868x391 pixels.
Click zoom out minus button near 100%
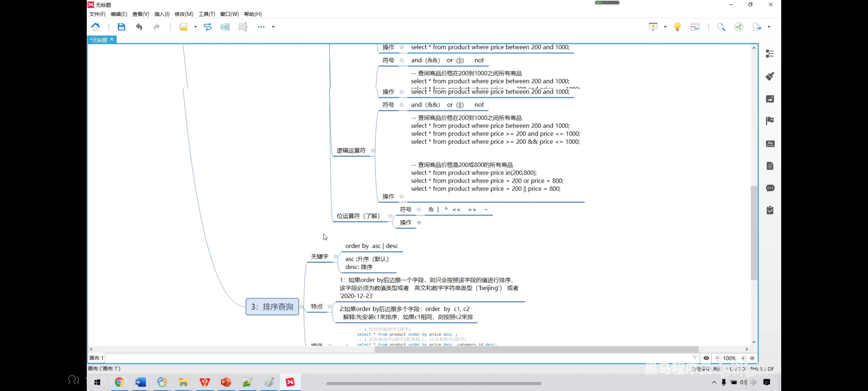tap(717, 358)
